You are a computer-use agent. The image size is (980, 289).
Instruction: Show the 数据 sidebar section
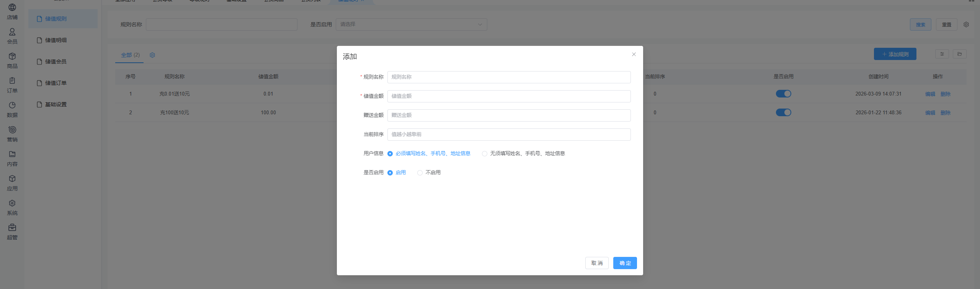pos(12,109)
